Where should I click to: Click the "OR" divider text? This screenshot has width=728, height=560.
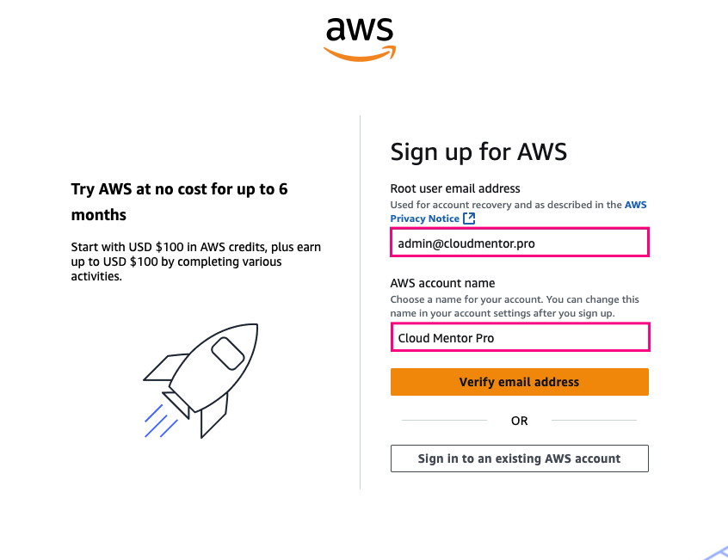tap(519, 421)
